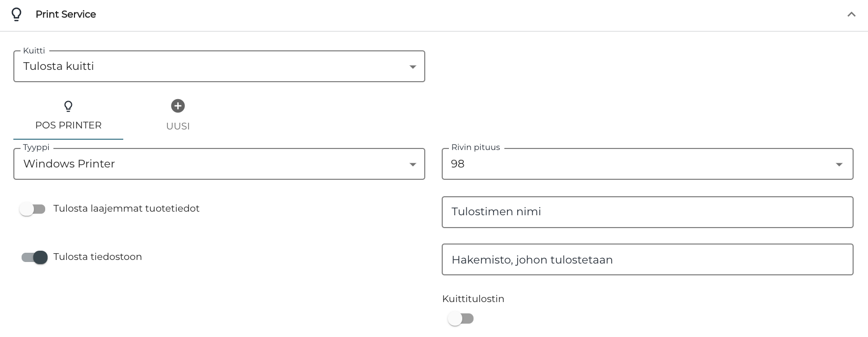This screenshot has width=868, height=337.
Task: Click the lightbulb icon beside Print Service
Action: point(17,14)
